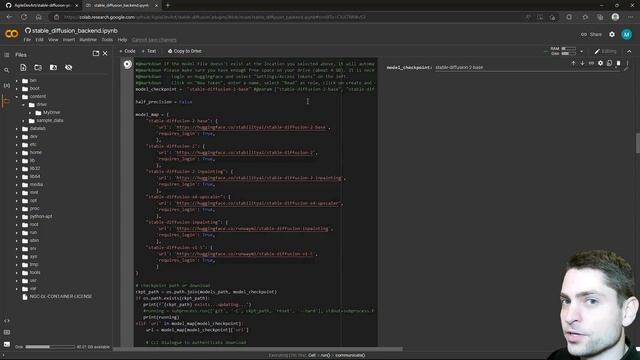Run the code cell with play button
Screen dimensions: 640x360
point(127,64)
